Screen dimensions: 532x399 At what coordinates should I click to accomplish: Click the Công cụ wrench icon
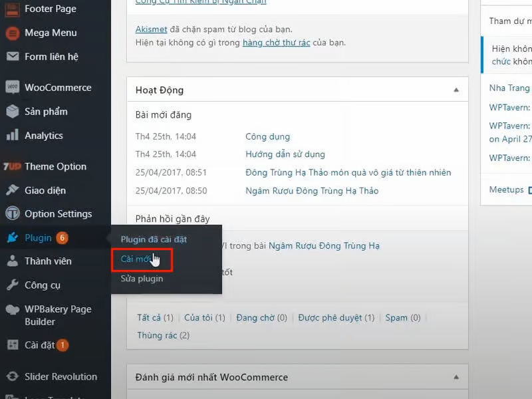pyautogui.click(x=13, y=285)
